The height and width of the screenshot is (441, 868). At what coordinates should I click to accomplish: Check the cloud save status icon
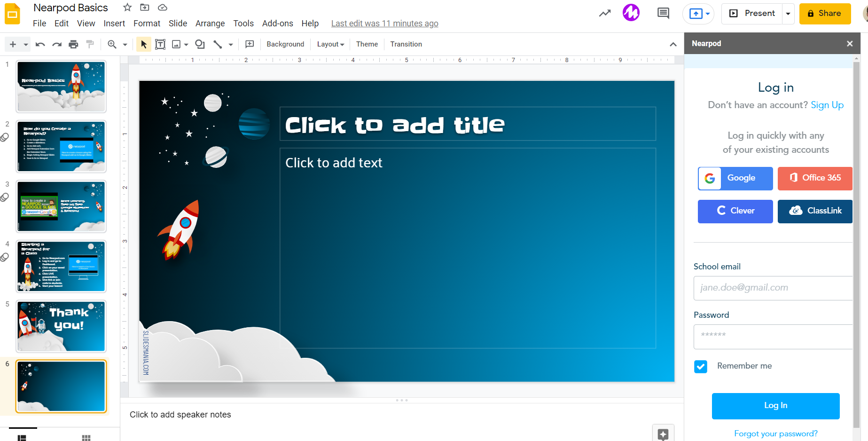pyautogui.click(x=163, y=8)
